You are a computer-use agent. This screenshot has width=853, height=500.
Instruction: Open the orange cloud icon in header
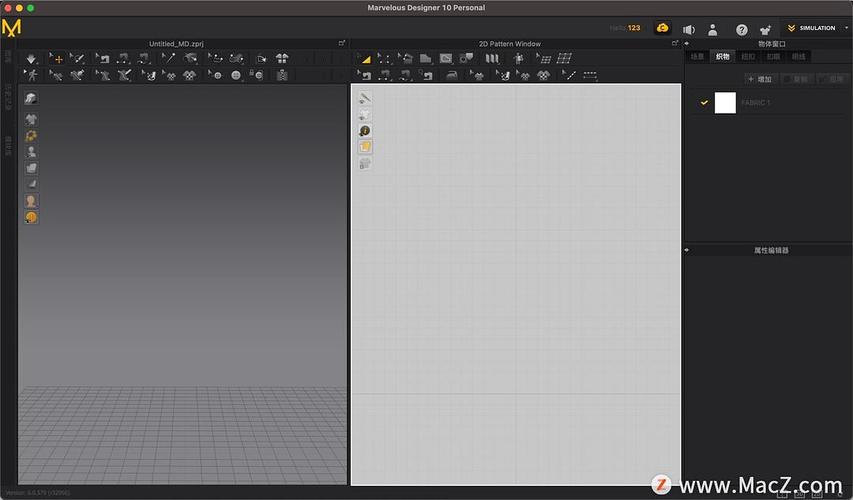point(662,28)
